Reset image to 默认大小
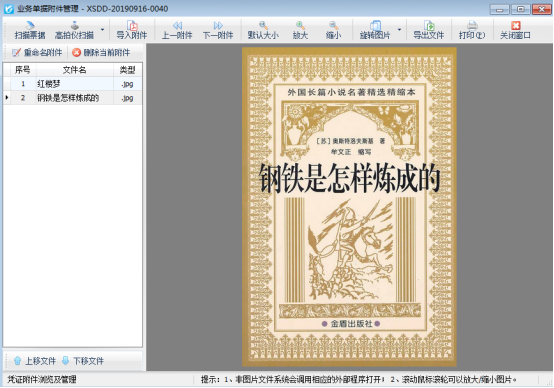This screenshot has height=388, width=554. click(x=263, y=30)
